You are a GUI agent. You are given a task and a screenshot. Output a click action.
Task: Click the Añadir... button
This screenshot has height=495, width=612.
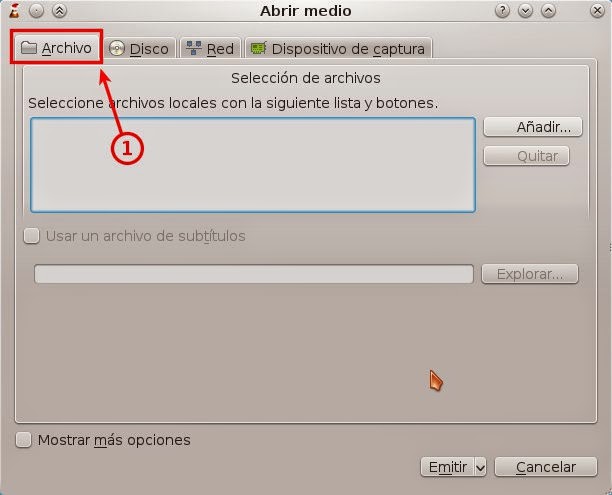click(533, 127)
